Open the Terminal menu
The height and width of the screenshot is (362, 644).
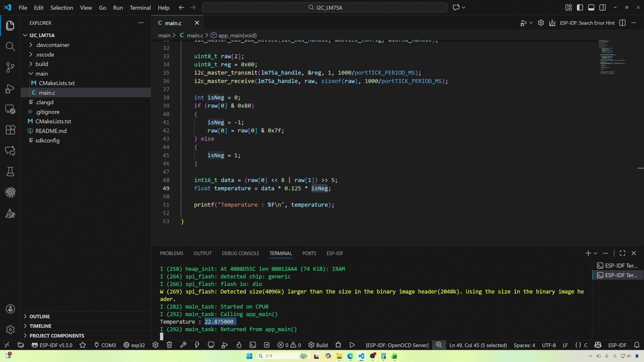pyautogui.click(x=140, y=7)
